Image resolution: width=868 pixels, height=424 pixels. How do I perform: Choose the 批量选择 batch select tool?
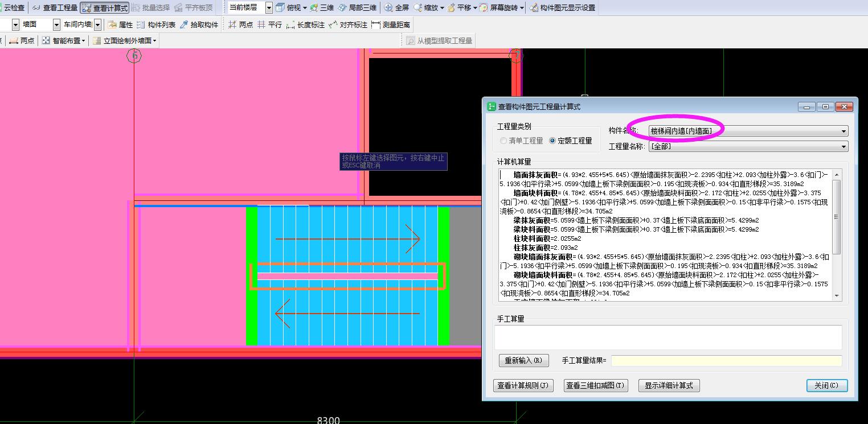click(150, 7)
